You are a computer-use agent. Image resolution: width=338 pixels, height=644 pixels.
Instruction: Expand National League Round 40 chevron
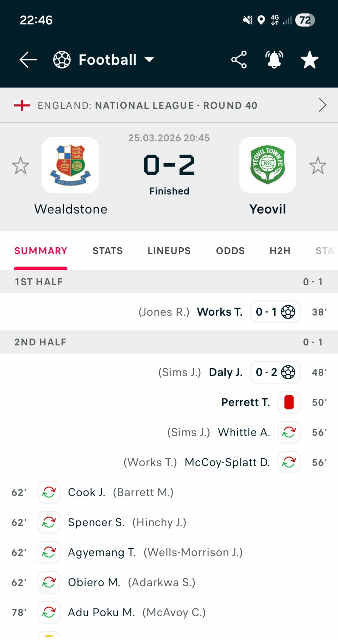click(322, 105)
